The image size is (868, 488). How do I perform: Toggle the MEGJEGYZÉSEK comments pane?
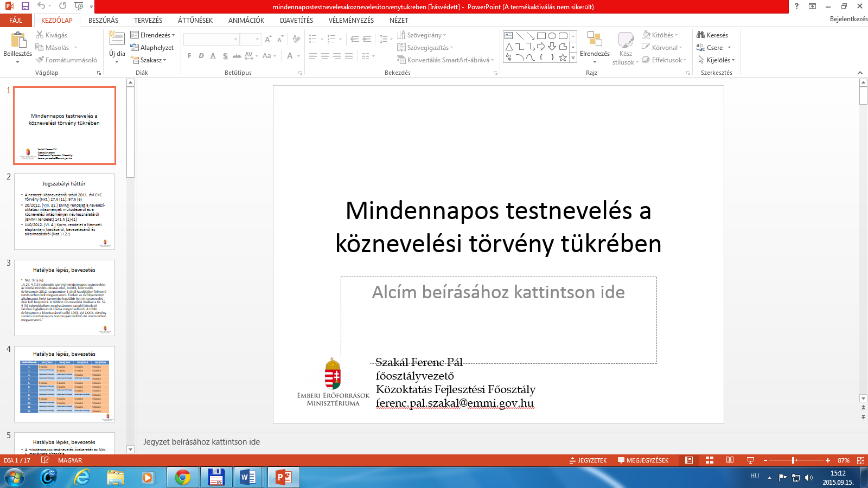coord(643,460)
